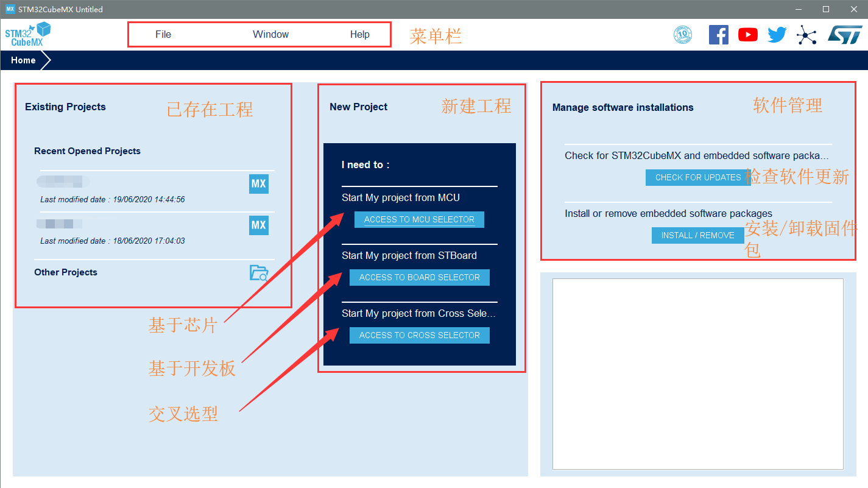The width and height of the screenshot is (868, 488).
Task: Maximize the STM32CubeMX window
Action: [826, 9]
